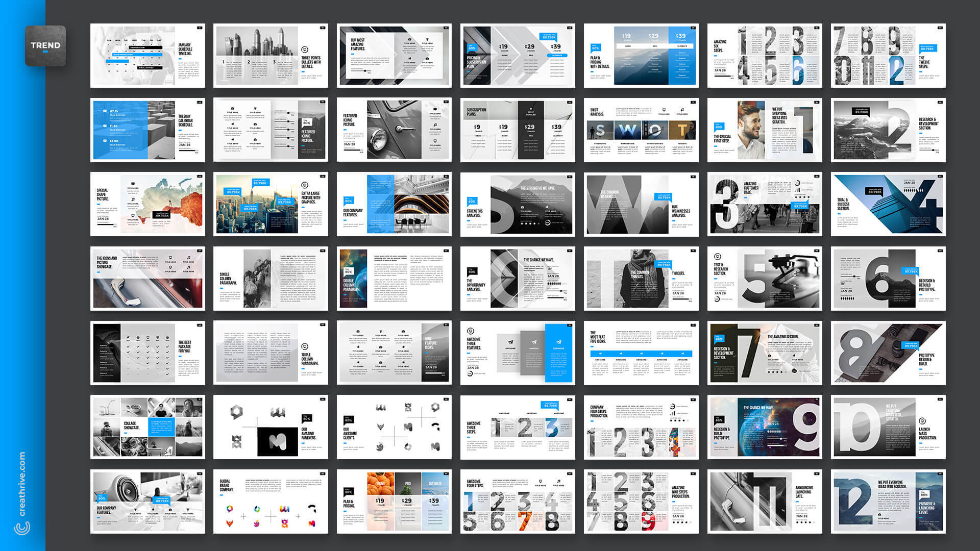980x551 pixels.
Task: Select the Collage Showcase slide
Action: (x=148, y=427)
